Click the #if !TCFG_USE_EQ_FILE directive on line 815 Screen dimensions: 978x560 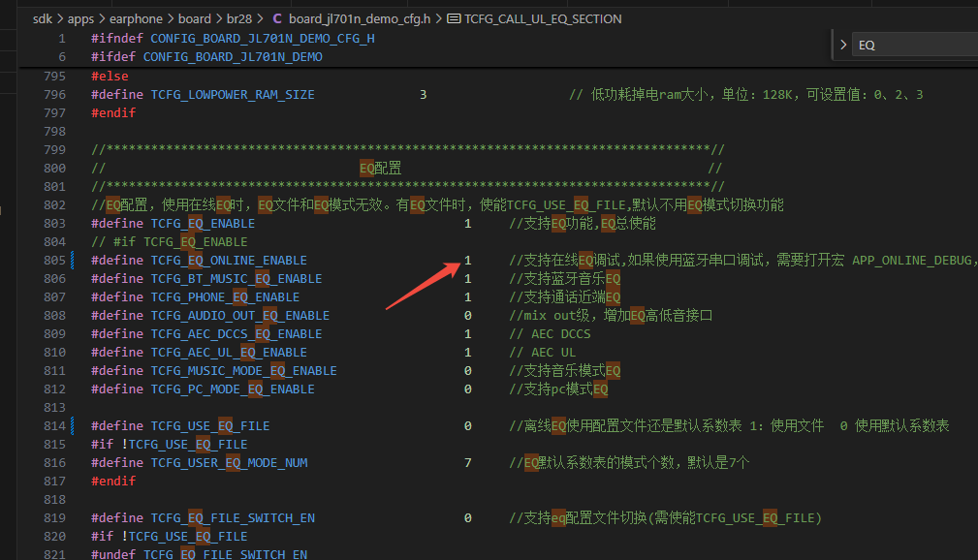170,444
